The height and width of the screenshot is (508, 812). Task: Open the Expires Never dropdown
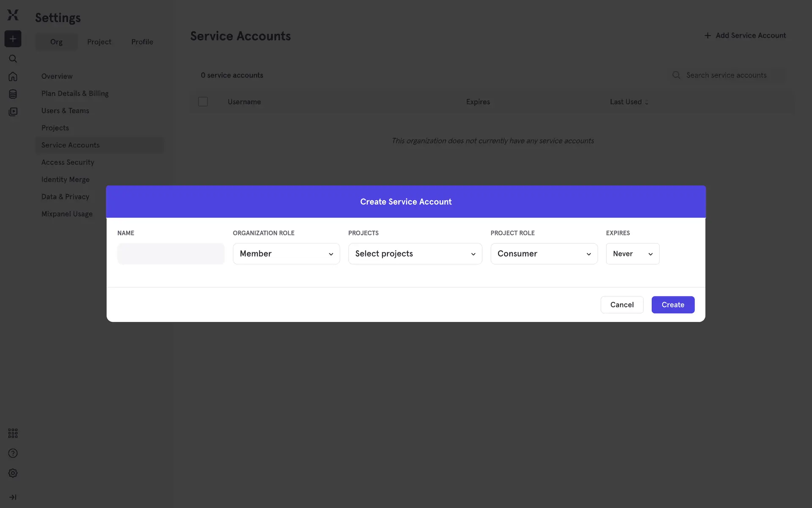(632, 254)
